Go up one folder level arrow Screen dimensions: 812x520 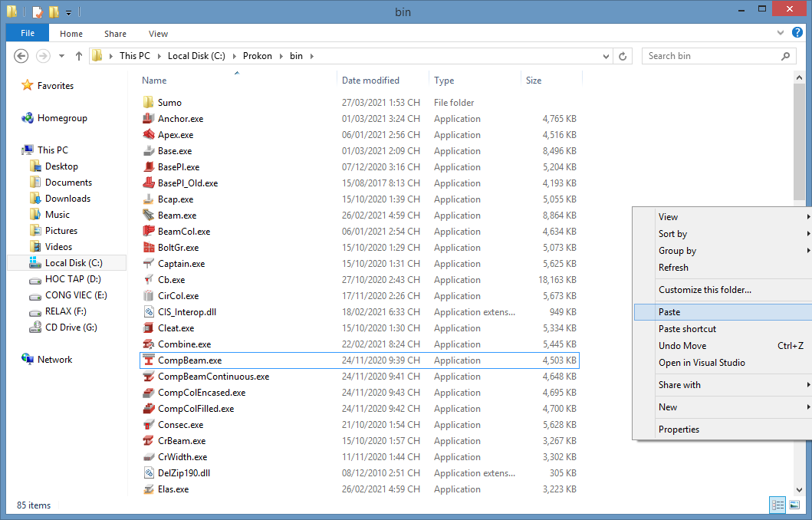coord(79,56)
